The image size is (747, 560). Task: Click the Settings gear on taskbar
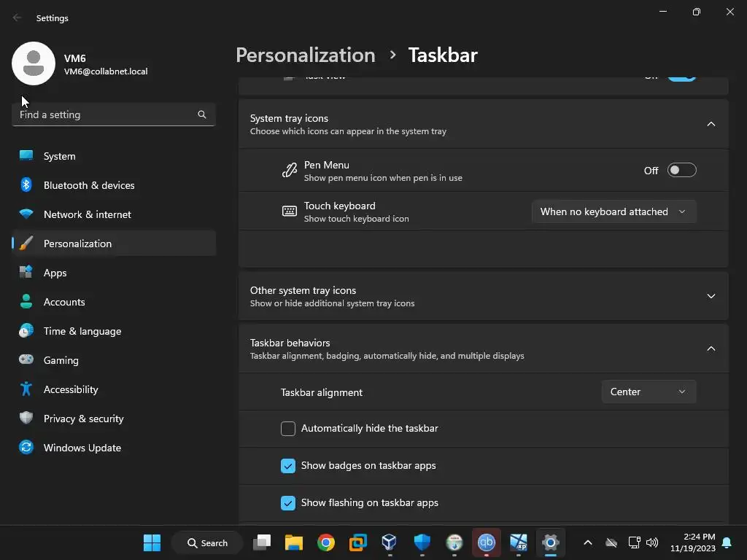[550, 542]
